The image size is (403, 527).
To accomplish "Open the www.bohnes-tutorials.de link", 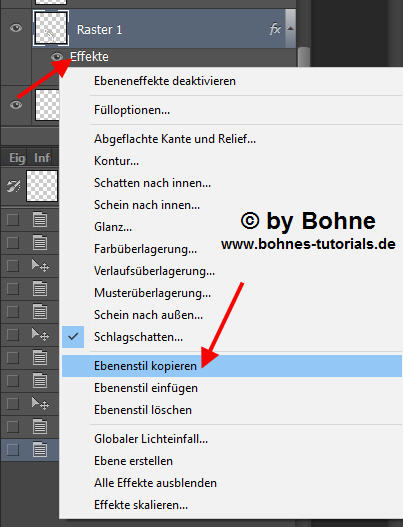I will coord(308,244).
